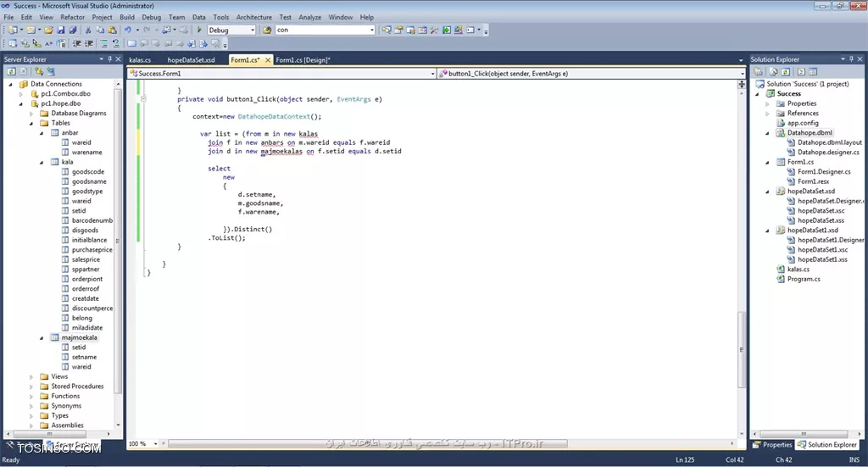Open the active files list dropdown arrow

741,60
